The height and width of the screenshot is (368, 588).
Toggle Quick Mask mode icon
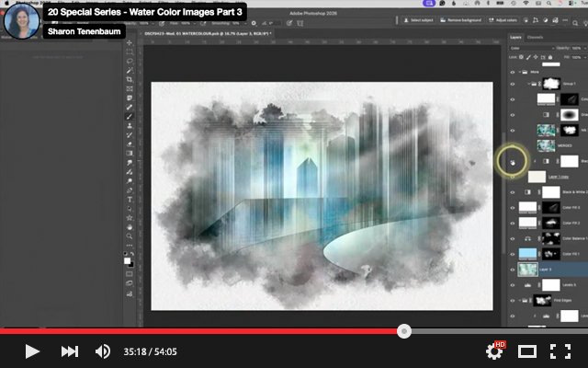point(130,274)
